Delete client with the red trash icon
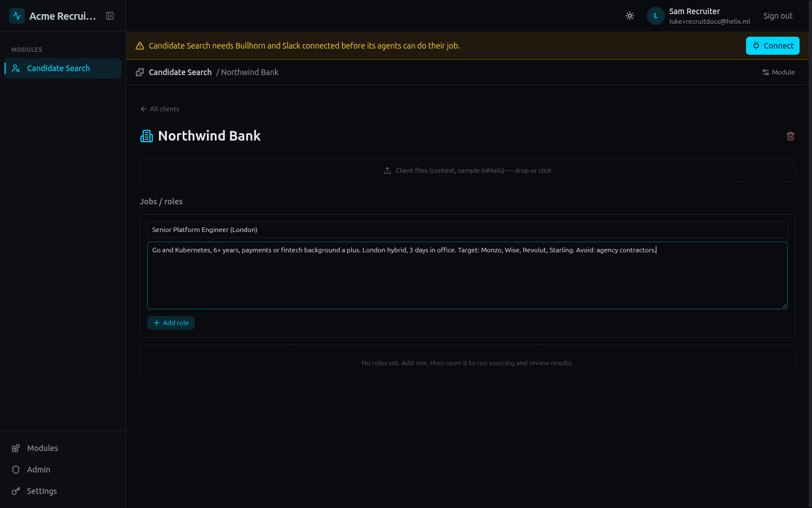 click(791, 136)
